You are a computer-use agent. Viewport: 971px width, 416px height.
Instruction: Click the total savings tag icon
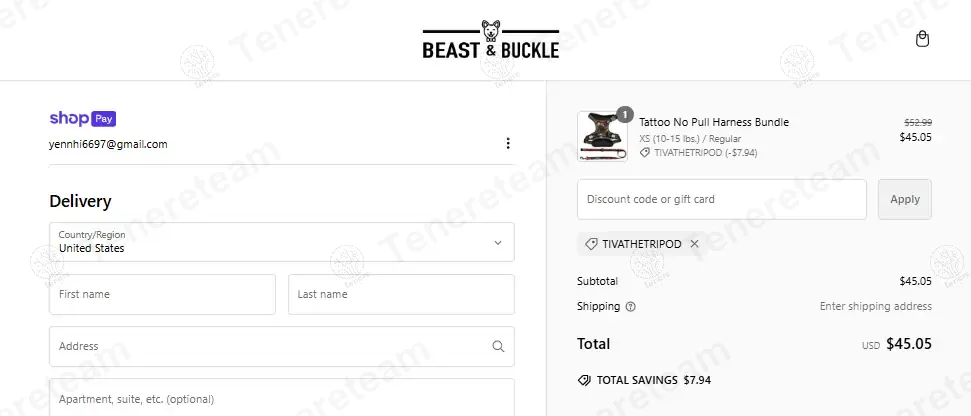click(584, 381)
